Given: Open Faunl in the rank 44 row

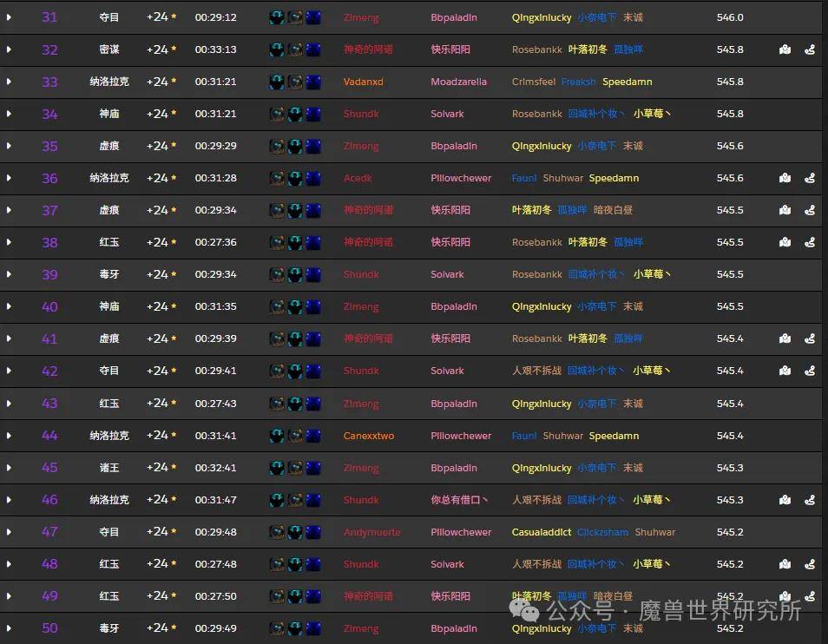Looking at the screenshot, I should tap(524, 436).
